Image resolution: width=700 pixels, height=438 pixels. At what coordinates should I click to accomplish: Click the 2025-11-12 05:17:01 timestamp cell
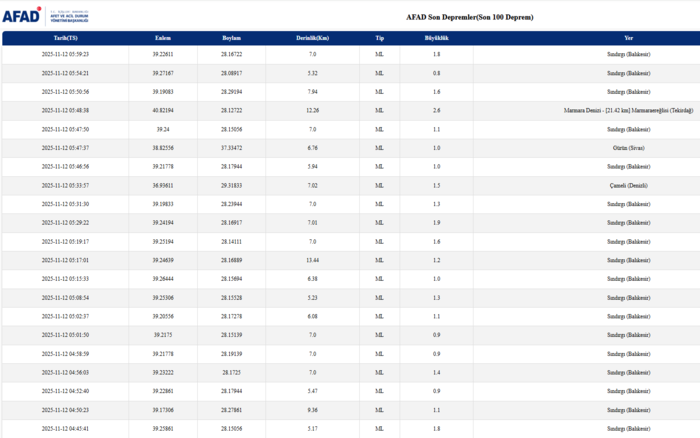tap(65, 260)
